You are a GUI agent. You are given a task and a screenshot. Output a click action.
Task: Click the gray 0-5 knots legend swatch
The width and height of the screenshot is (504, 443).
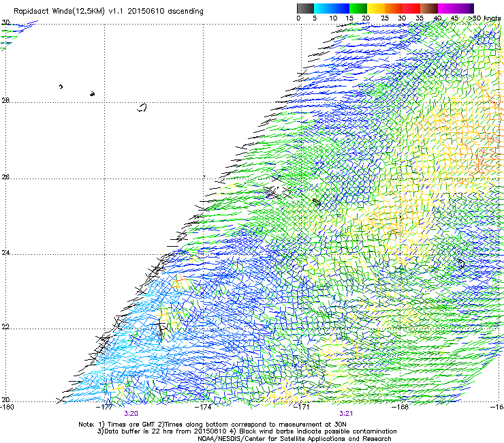(x=305, y=8)
